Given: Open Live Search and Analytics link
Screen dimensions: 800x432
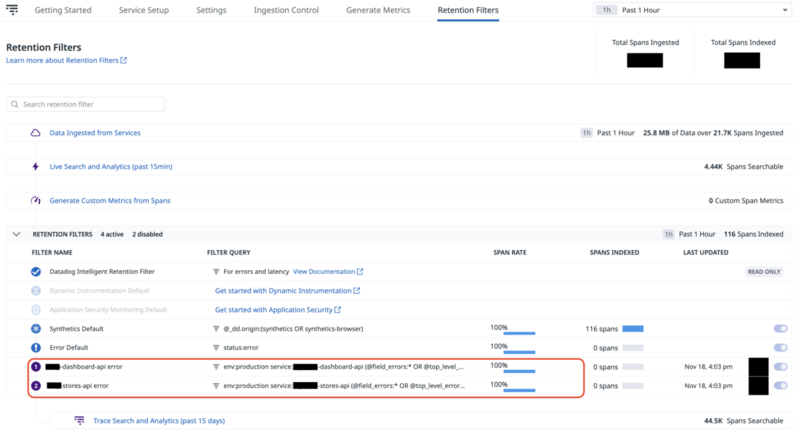Looking at the screenshot, I should [x=111, y=166].
